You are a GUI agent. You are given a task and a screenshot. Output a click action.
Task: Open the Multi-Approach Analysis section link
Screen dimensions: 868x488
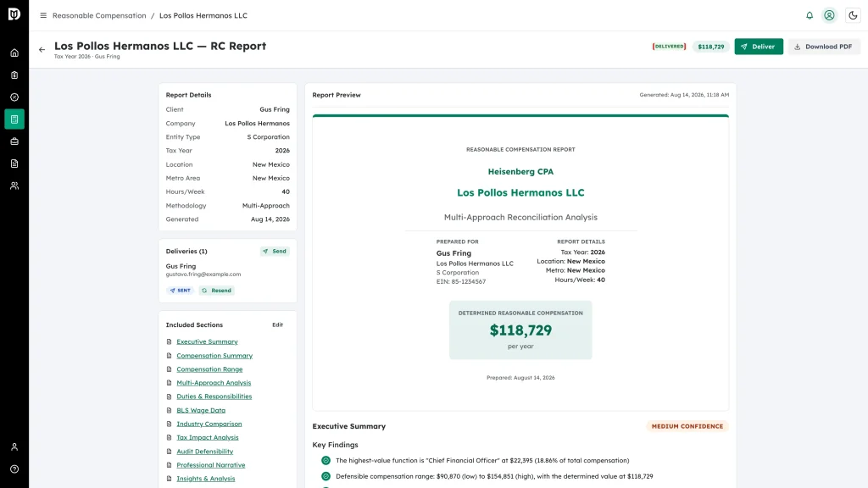click(214, 383)
